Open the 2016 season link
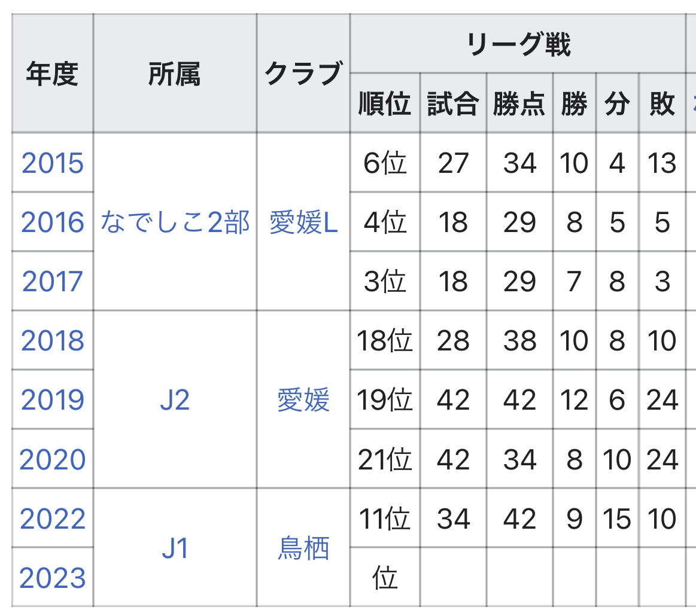Viewport: 696px width, 616px height. [x=53, y=222]
